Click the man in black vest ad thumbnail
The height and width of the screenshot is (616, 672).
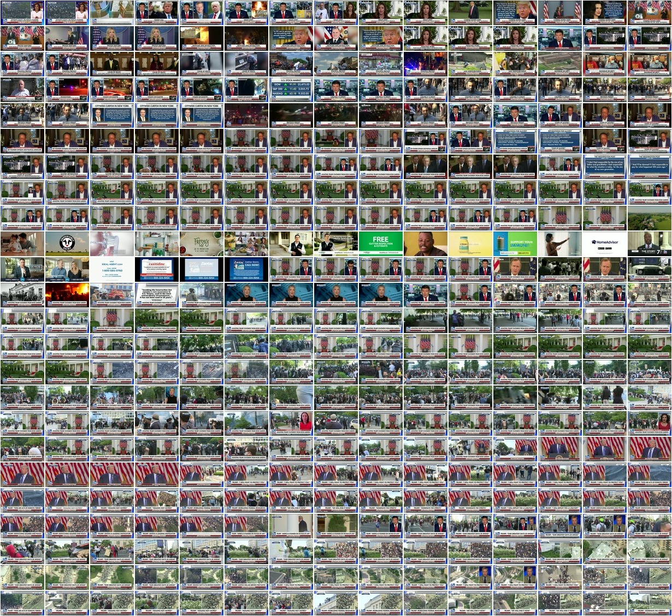coord(291,244)
